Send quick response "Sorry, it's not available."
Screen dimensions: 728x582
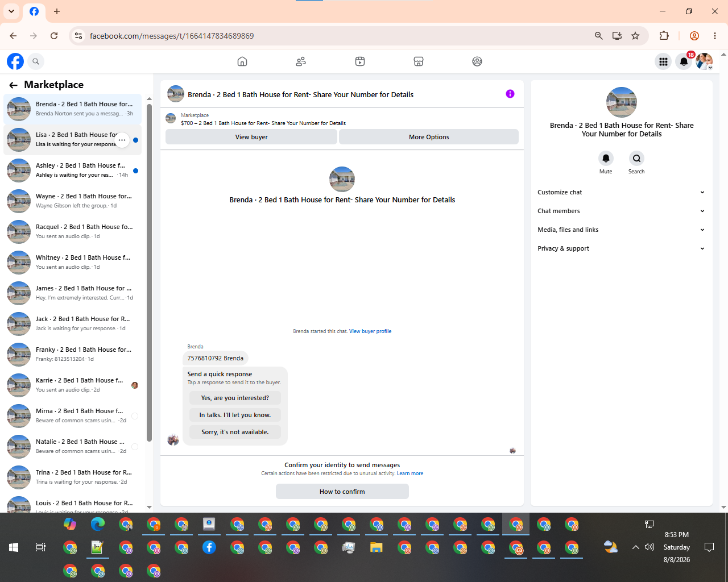(235, 432)
